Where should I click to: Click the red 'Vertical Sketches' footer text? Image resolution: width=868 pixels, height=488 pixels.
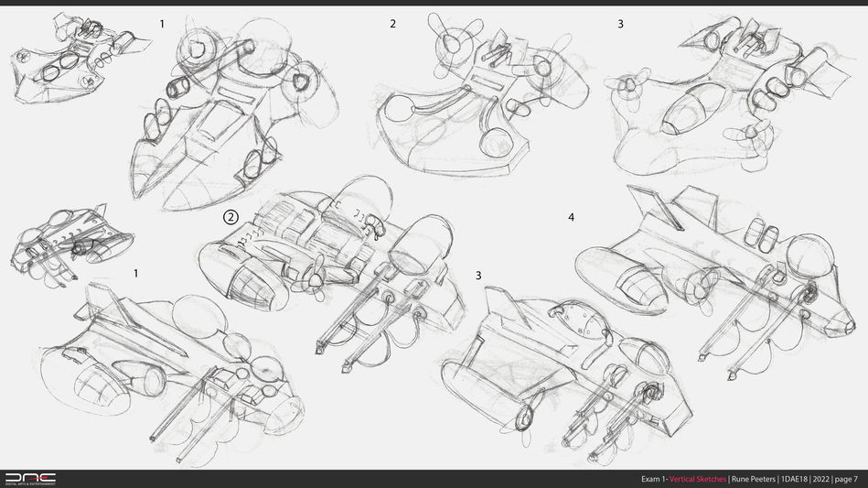(698, 479)
